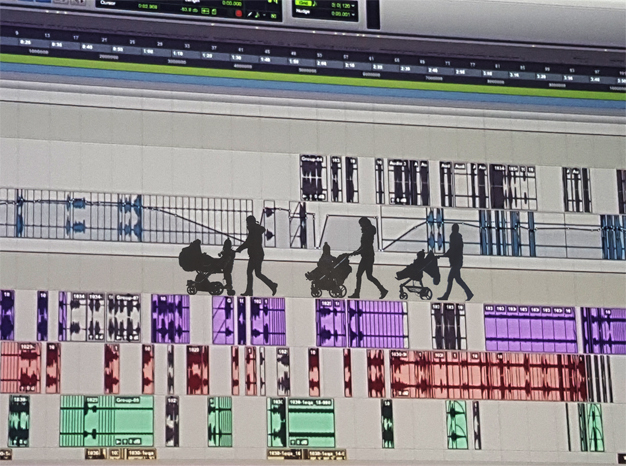Screen dimensions: 626x466
Task: Select the wide purple clip at right
Action: (529, 329)
